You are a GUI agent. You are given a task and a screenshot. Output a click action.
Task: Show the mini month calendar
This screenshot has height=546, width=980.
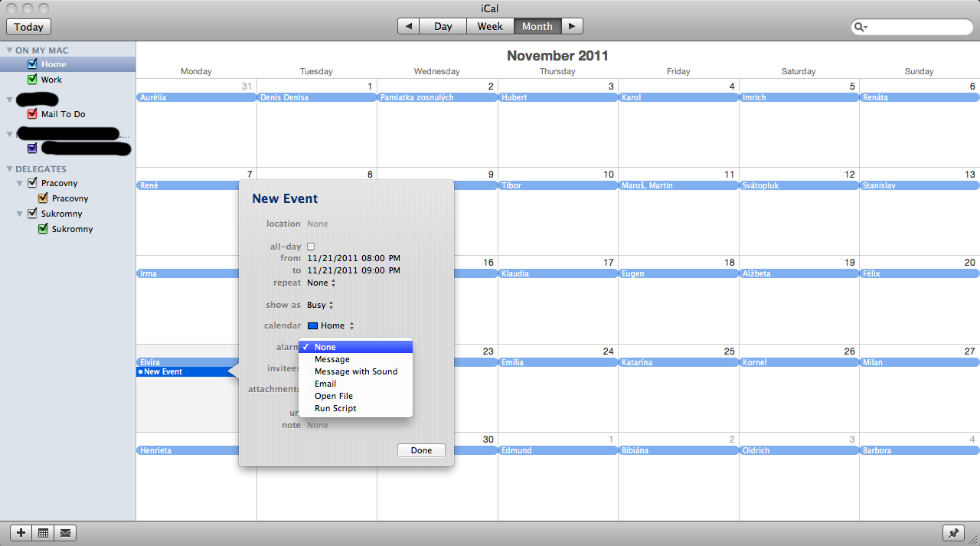point(43,533)
